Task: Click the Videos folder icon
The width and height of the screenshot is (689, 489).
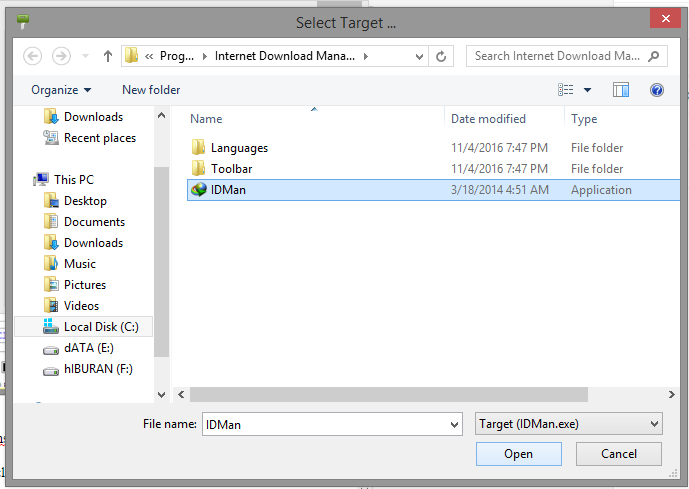Action: pos(51,305)
